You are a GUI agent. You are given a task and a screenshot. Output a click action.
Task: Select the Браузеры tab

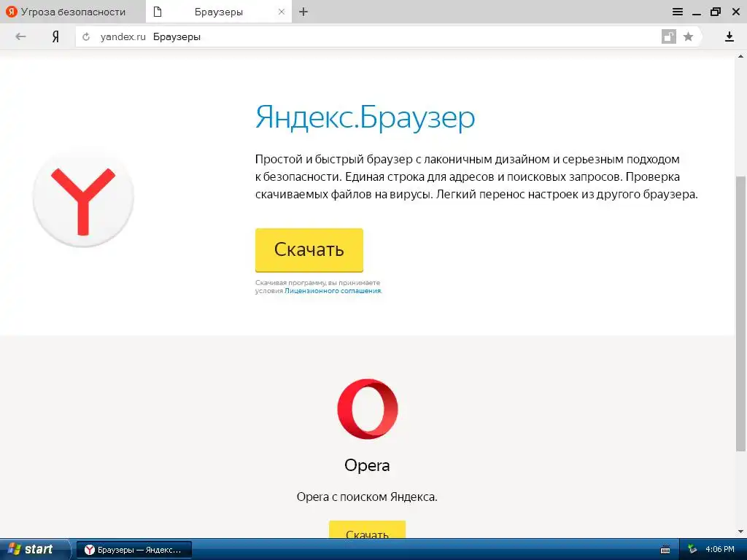219,12
